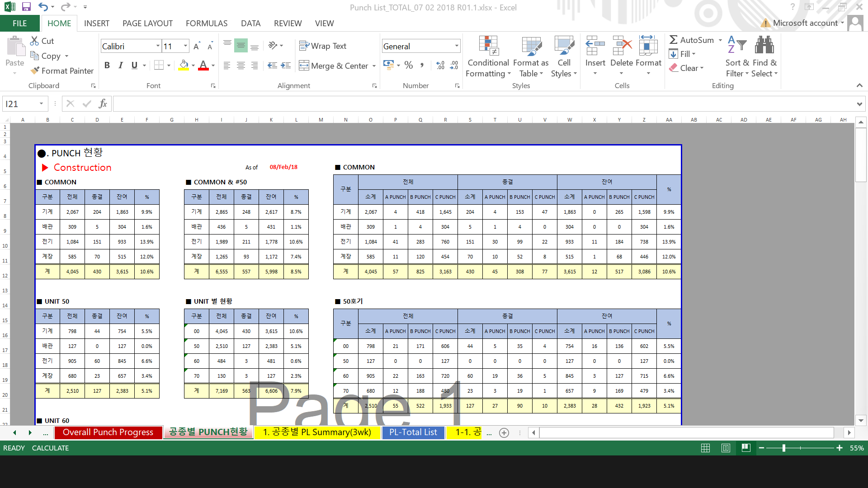Open the Name Box dropdown arrow
Viewport: 868px width, 488px height.
41,104
